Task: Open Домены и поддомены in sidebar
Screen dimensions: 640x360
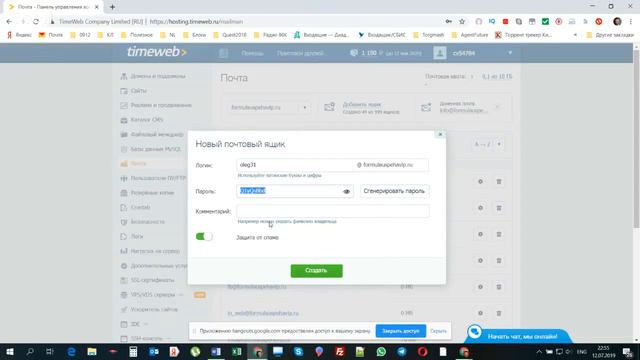Action: pyautogui.click(x=158, y=76)
